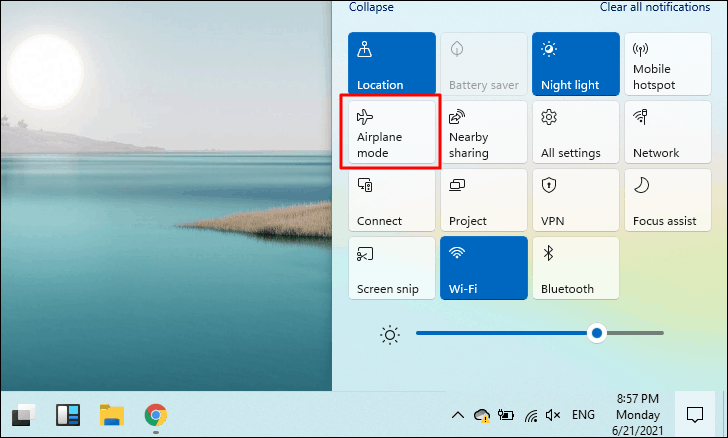The width and height of the screenshot is (728, 438).
Task: Click the brightness slider thumb
Action: coord(597,333)
